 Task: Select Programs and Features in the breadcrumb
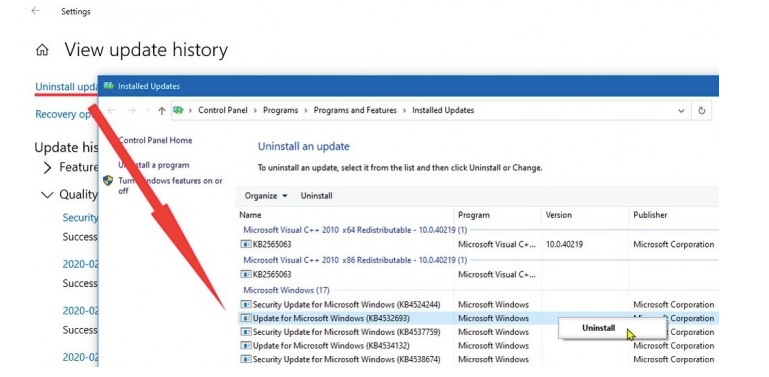click(355, 110)
